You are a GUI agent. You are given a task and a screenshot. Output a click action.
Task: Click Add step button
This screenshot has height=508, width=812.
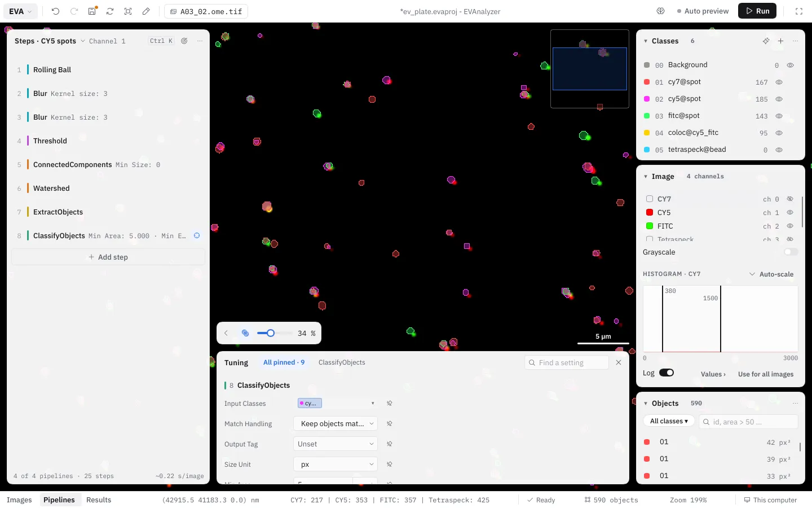click(108, 257)
